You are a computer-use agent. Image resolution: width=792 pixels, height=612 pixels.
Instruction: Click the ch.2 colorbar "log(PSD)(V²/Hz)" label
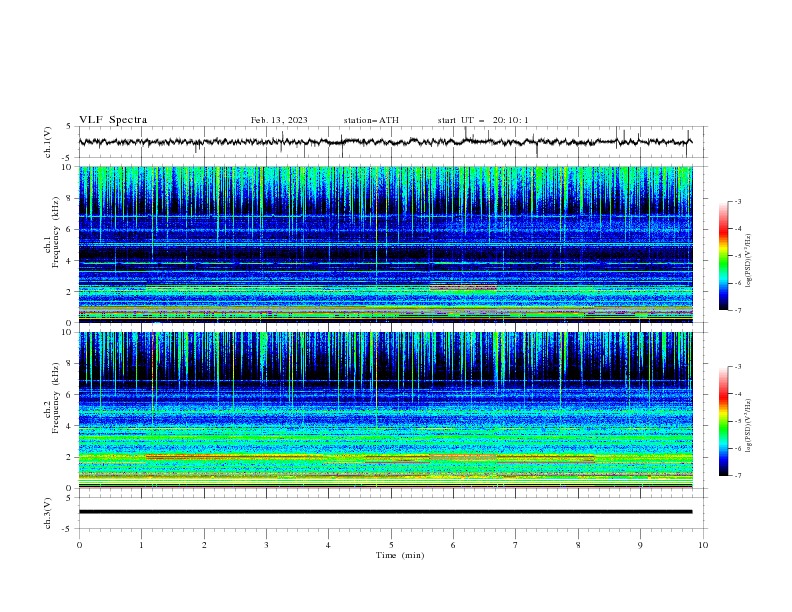(748, 425)
